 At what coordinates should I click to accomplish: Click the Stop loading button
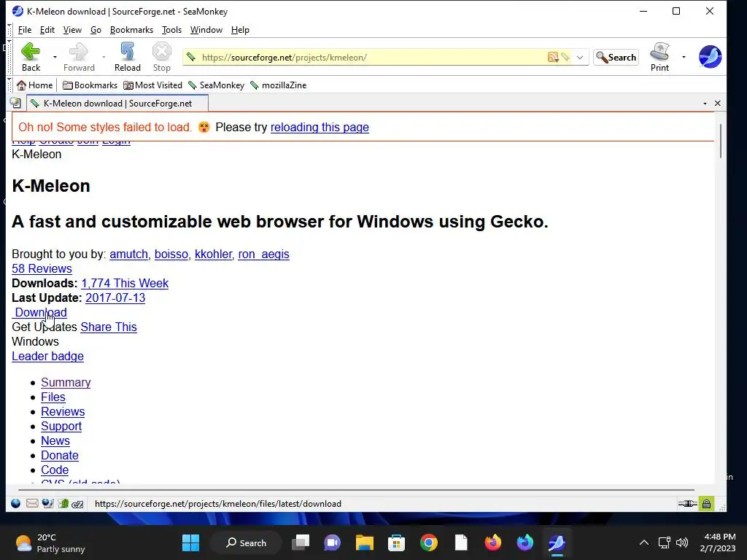click(161, 57)
